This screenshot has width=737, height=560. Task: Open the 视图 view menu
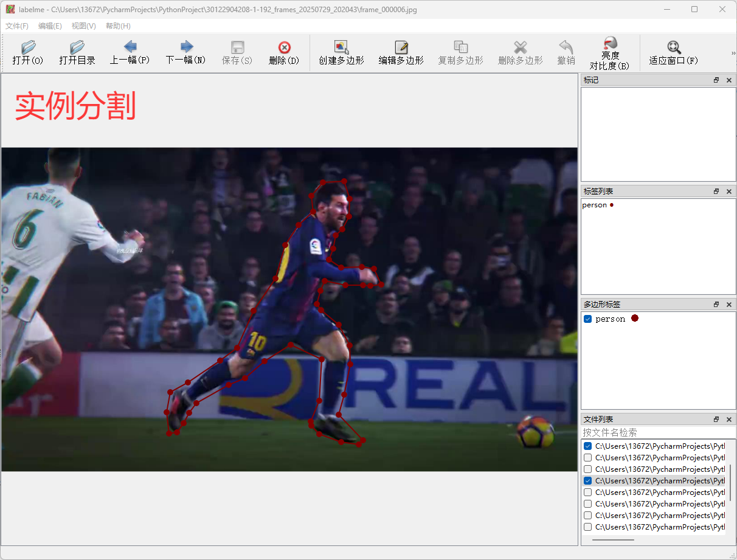84,26
